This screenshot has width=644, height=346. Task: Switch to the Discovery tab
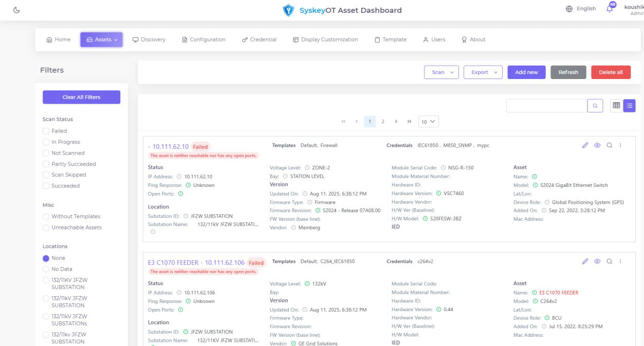point(149,39)
